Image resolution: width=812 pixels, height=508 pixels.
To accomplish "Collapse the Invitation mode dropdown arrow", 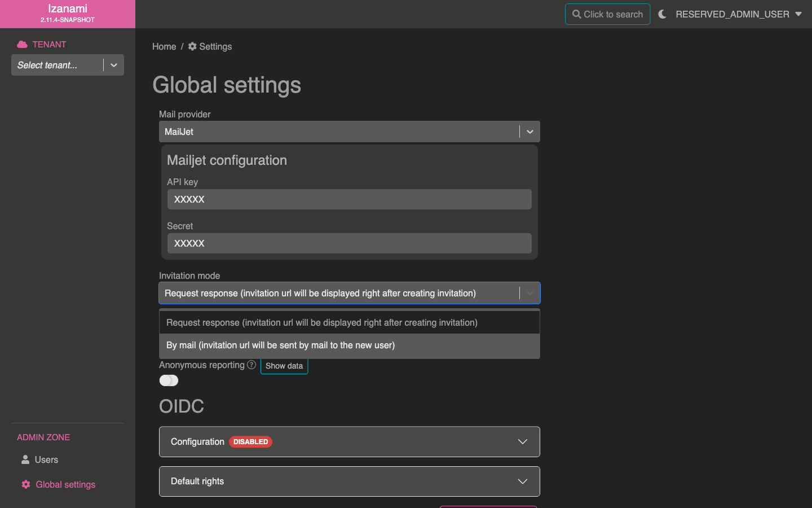I will (x=529, y=293).
